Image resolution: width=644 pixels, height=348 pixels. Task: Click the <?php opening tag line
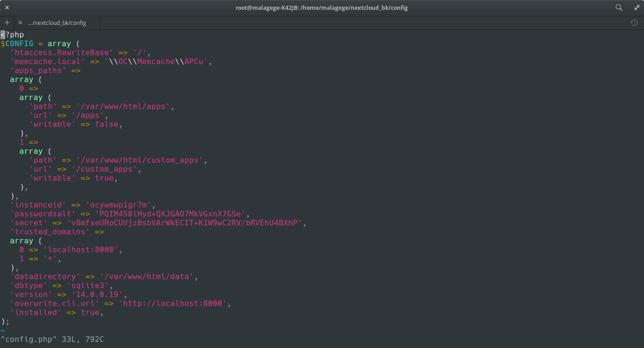(12, 34)
